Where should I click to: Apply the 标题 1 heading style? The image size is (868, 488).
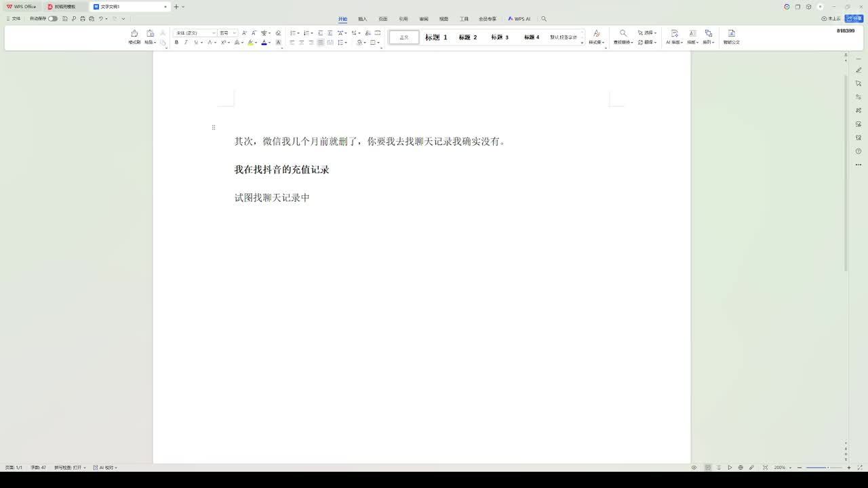(x=436, y=37)
